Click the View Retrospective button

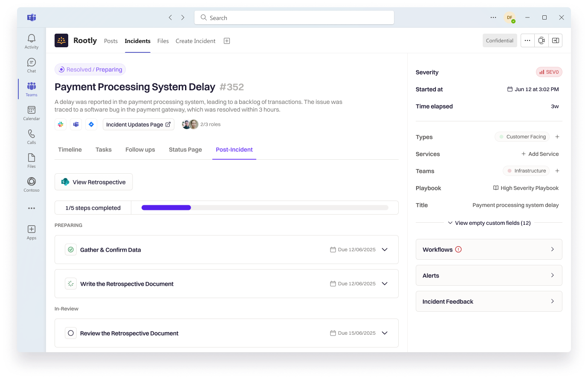pos(93,182)
